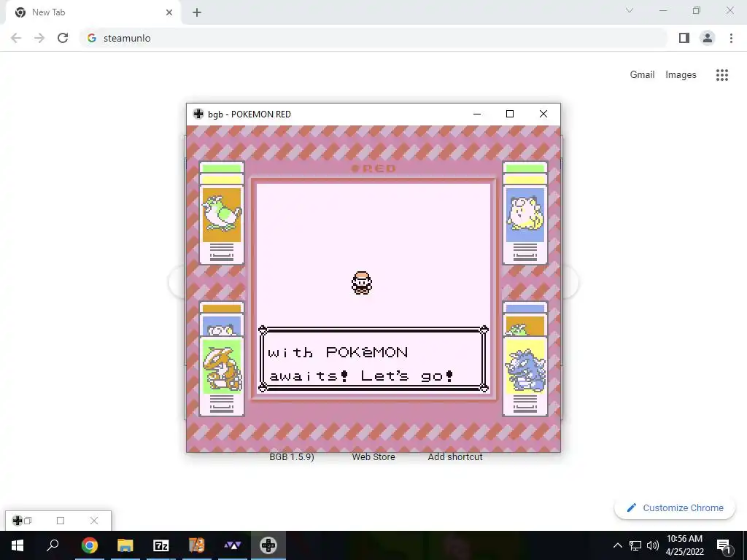747x560 pixels.
Task: Open the Gmail link
Action: point(642,75)
